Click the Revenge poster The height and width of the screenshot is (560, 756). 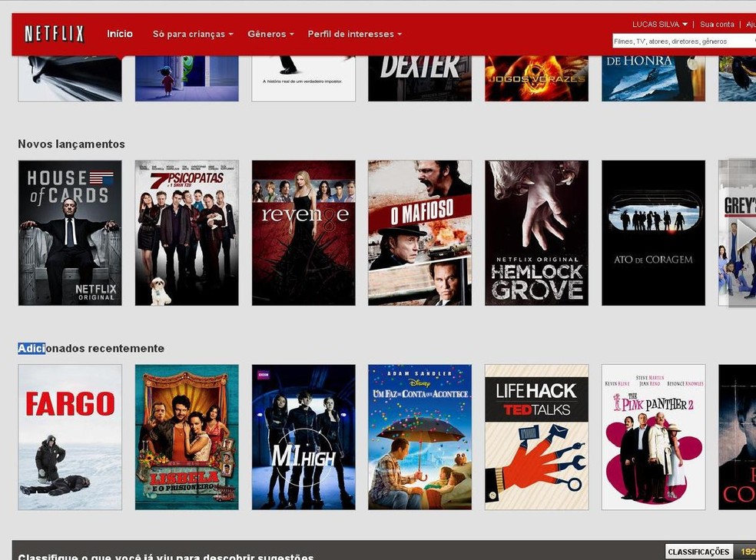tap(303, 233)
